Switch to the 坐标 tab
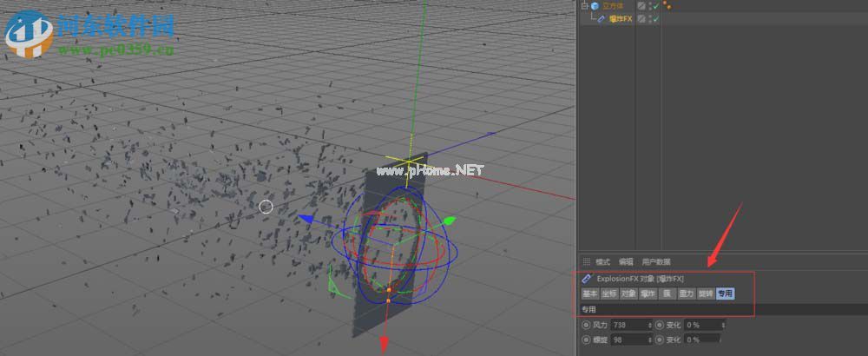 (x=609, y=293)
